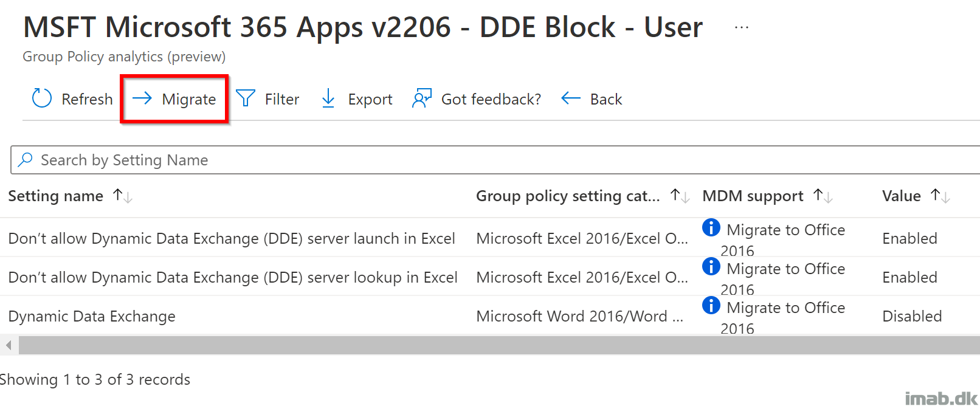
Task: Sort by MDM support arrows
Action: pos(823,196)
